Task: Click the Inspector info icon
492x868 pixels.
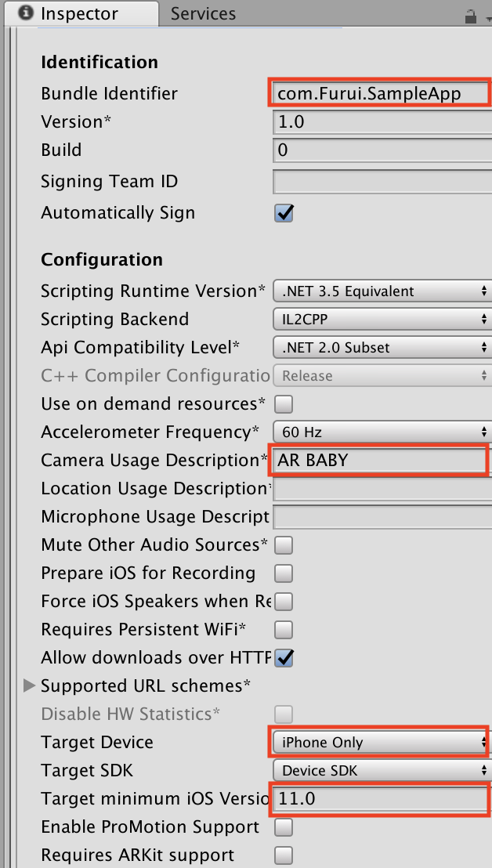Action: pyautogui.click(x=25, y=13)
